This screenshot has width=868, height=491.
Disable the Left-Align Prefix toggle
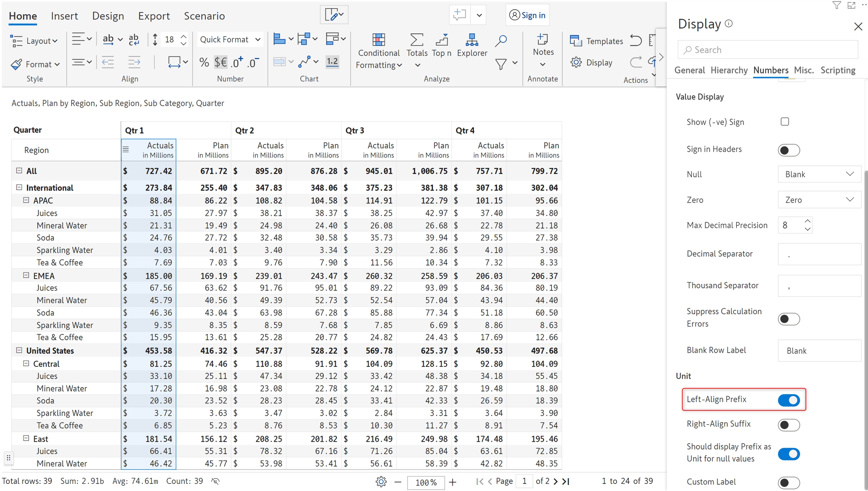tap(789, 400)
